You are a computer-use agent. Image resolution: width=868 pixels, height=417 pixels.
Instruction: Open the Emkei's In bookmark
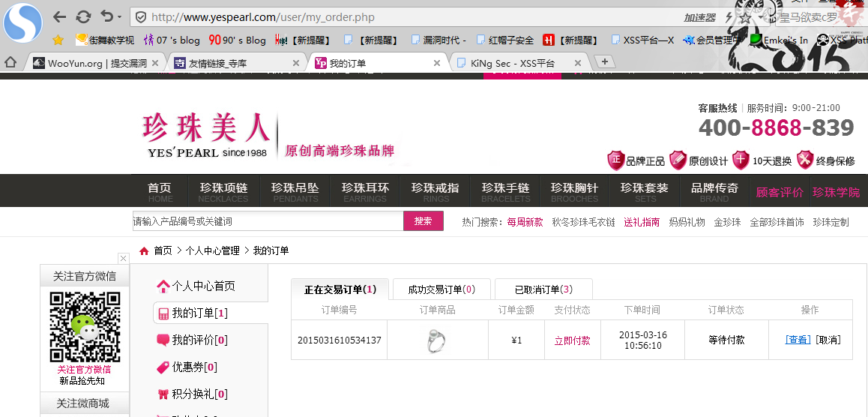[779, 40]
